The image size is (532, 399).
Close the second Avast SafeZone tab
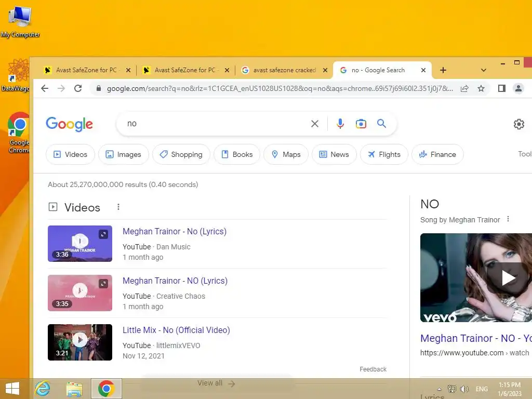(227, 70)
